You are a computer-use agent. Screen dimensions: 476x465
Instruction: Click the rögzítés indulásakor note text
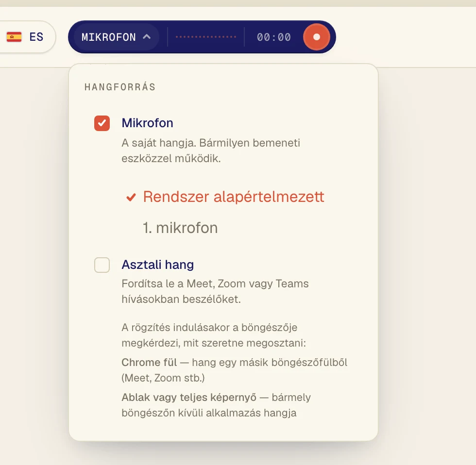click(214, 335)
